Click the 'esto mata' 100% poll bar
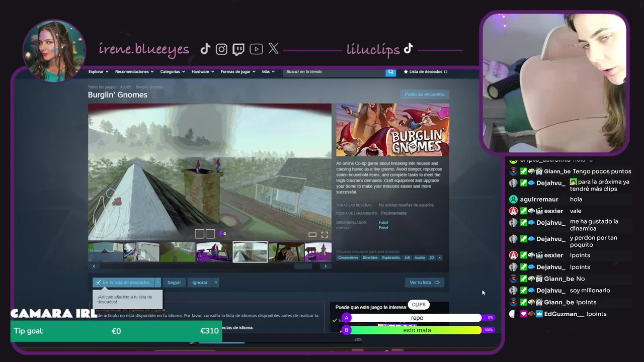644x362 pixels. coord(417,330)
